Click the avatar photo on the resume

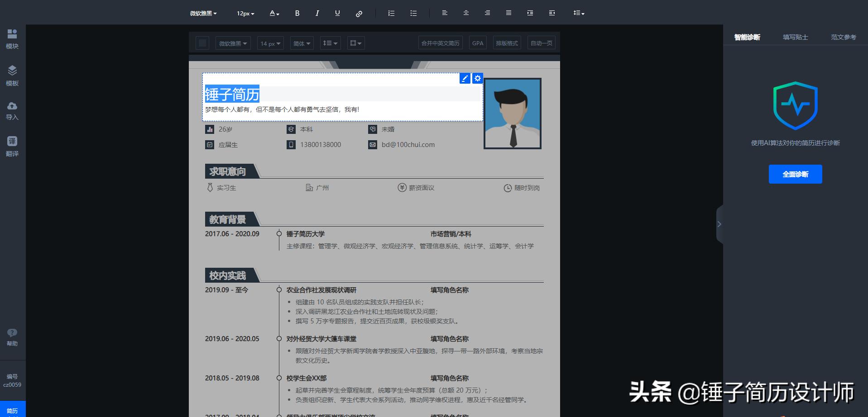click(512, 113)
